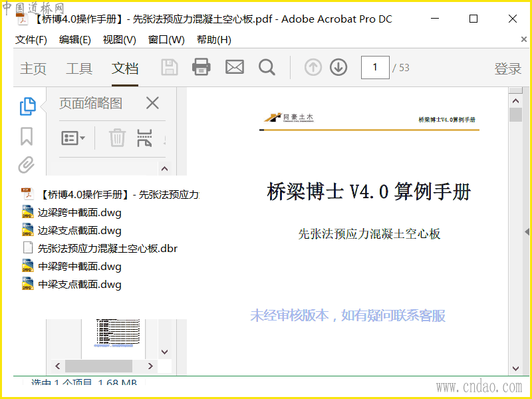532x399 pixels.
Task: Open the 编辑(E) menu
Action: point(75,40)
